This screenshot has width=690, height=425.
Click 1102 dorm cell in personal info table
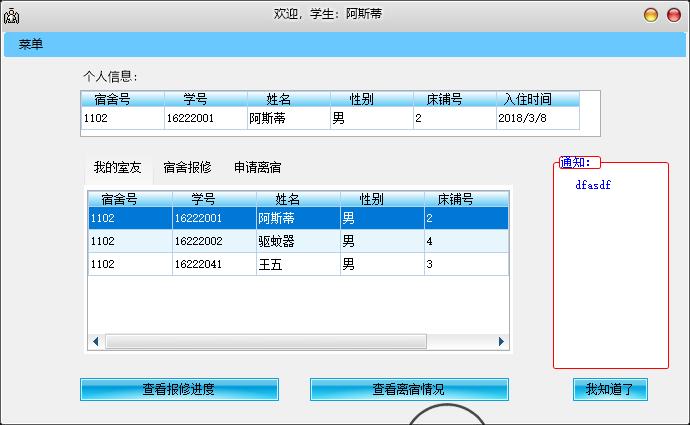click(x=123, y=118)
